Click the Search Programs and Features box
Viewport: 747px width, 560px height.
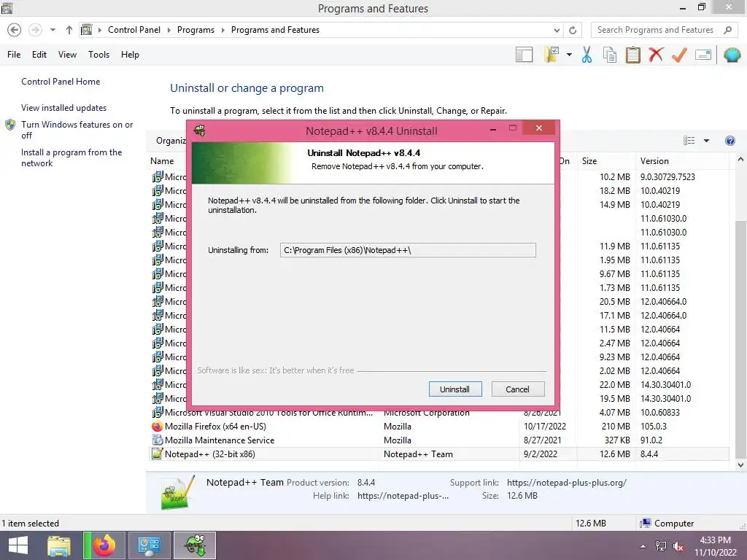point(656,30)
